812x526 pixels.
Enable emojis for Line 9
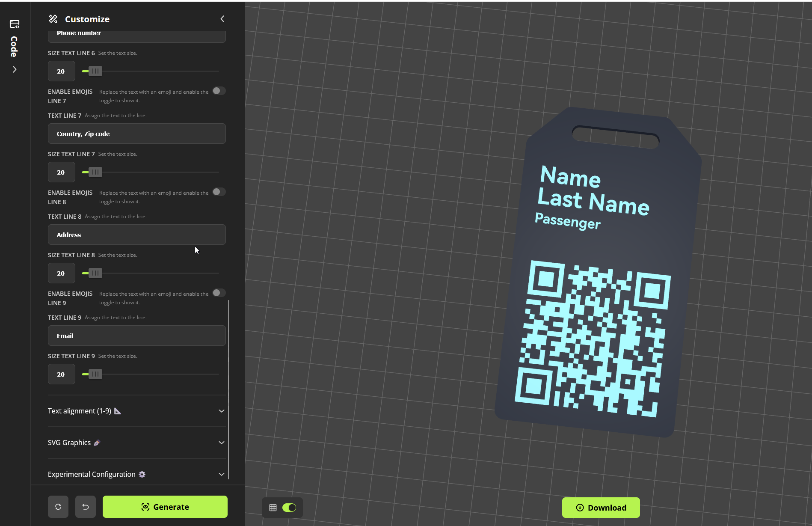click(x=219, y=293)
